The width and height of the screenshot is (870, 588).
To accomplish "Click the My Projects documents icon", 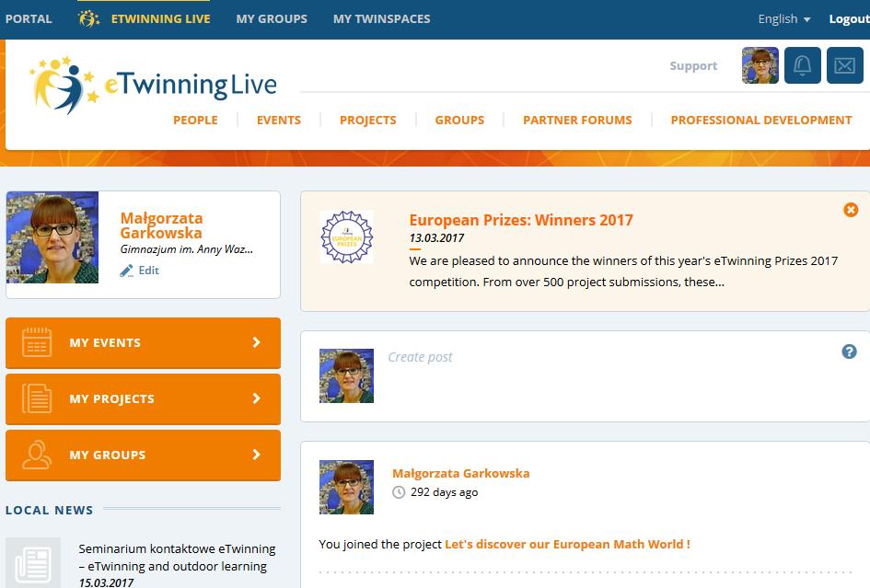I will pyautogui.click(x=37, y=398).
